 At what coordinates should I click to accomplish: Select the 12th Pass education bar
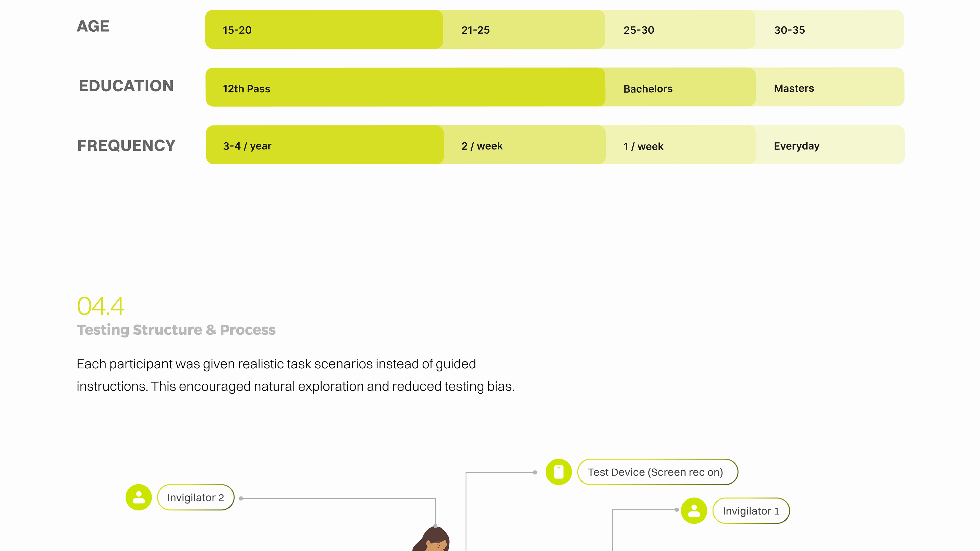point(405,87)
